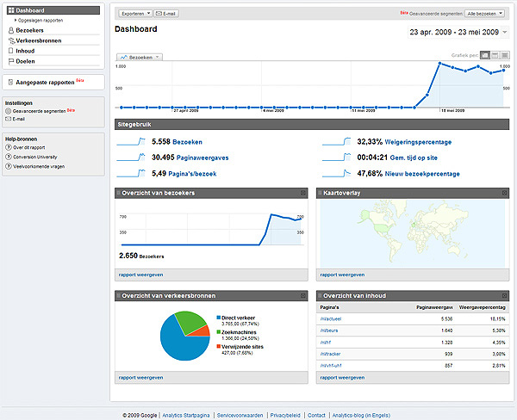Click the help icon beside Conversion University
This screenshot has width=517, height=420.
pyautogui.click(x=9, y=157)
